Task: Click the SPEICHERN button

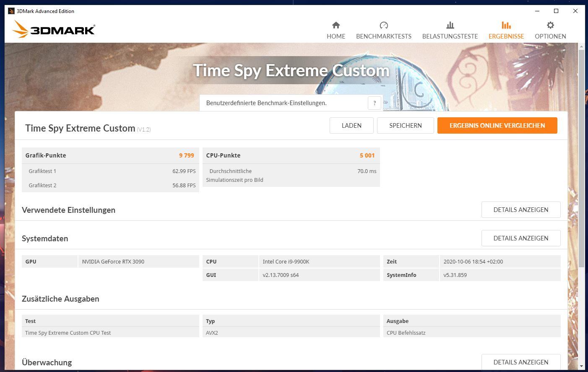Action: (406, 125)
